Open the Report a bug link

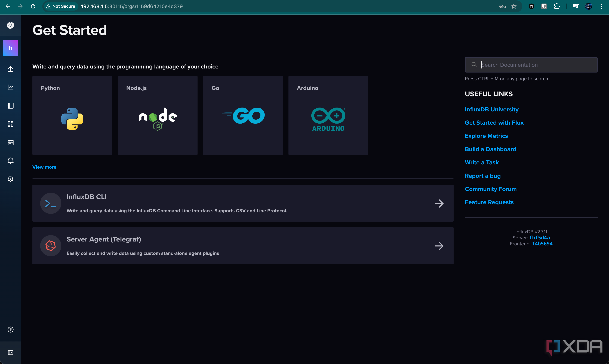[482, 176]
